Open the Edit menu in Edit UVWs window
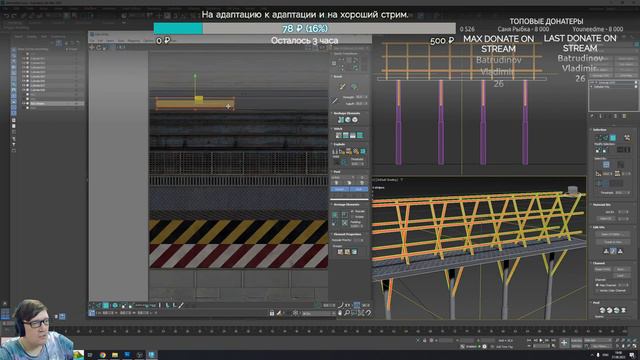 100,41
